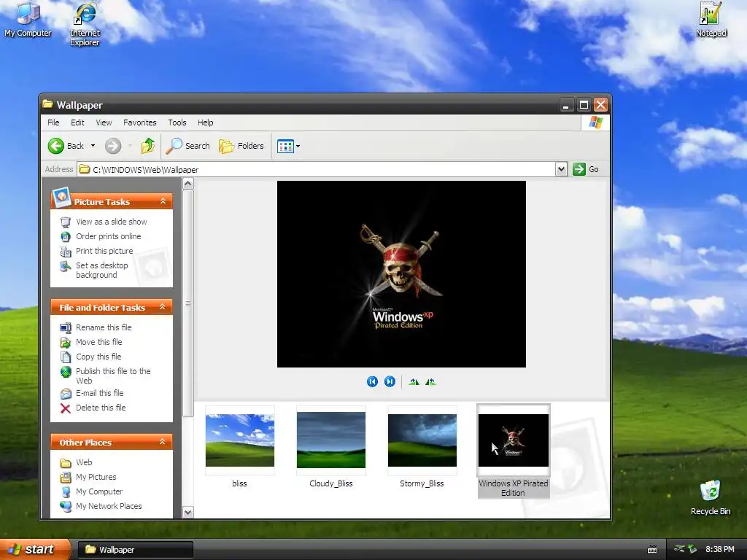This screenshot has height=560, width=747.
Task: Open Internet Explorer desktop icon
Action: [x=85, y=24]
